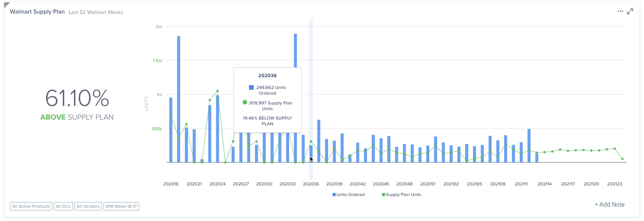Click the + Add Note link
Viewport: 644px width, 221px height.
610,204
